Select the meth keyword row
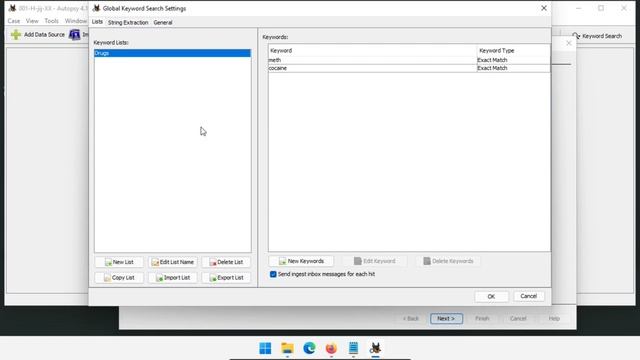 tap(409, 60)
